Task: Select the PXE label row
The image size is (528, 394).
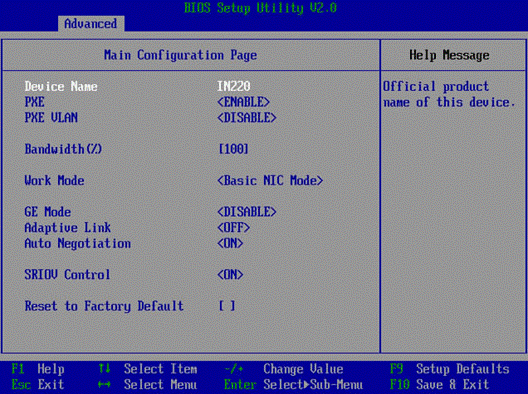Action: tap(35, 102)
